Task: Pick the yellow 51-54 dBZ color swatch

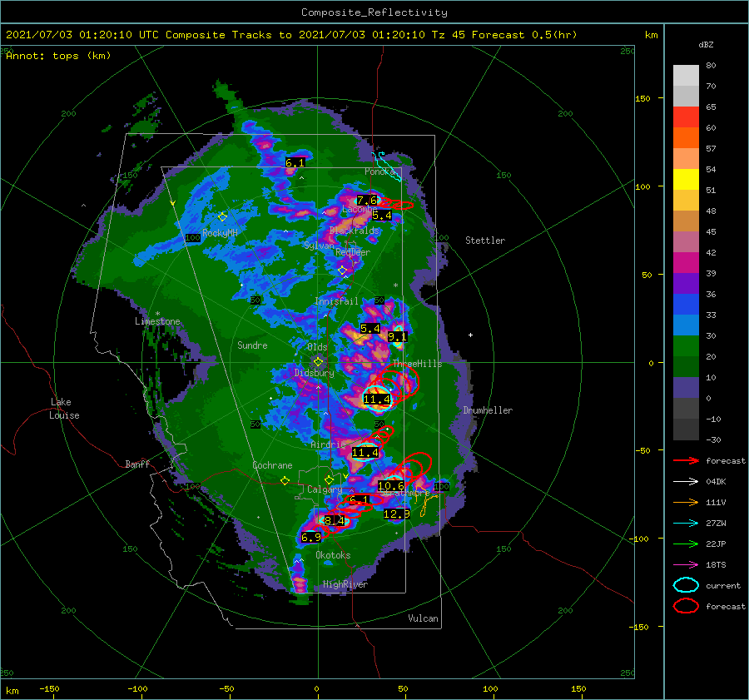Action: coord(686,180)
